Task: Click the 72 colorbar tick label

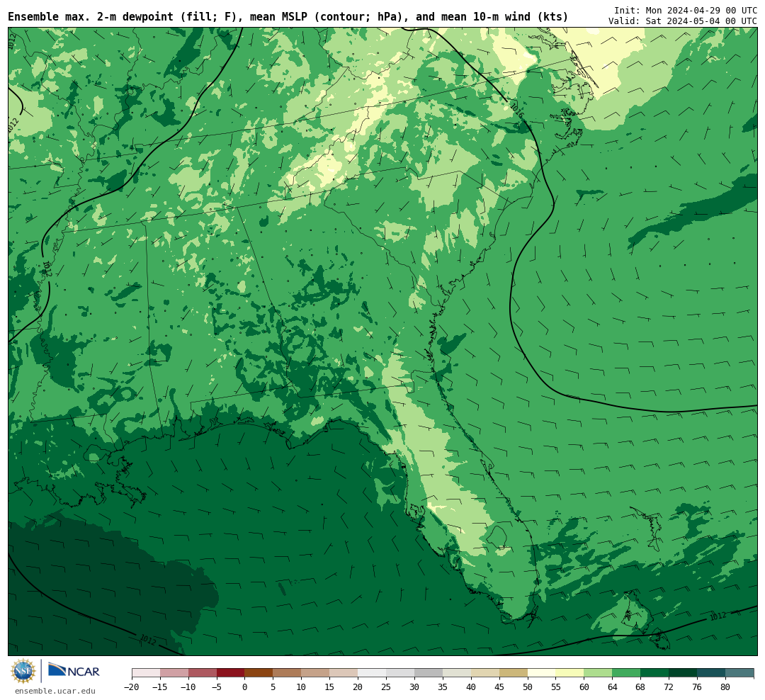Action: click(669, 687)
